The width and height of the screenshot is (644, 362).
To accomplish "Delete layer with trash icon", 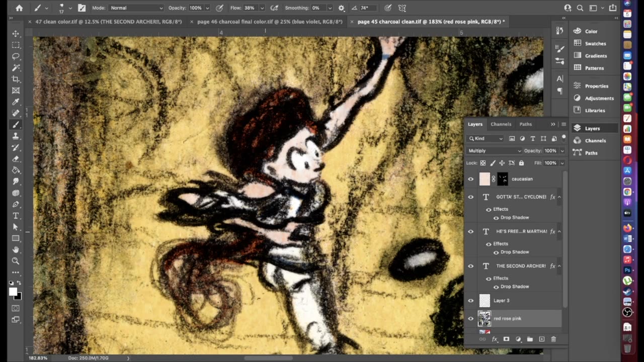I will [553, 339].
